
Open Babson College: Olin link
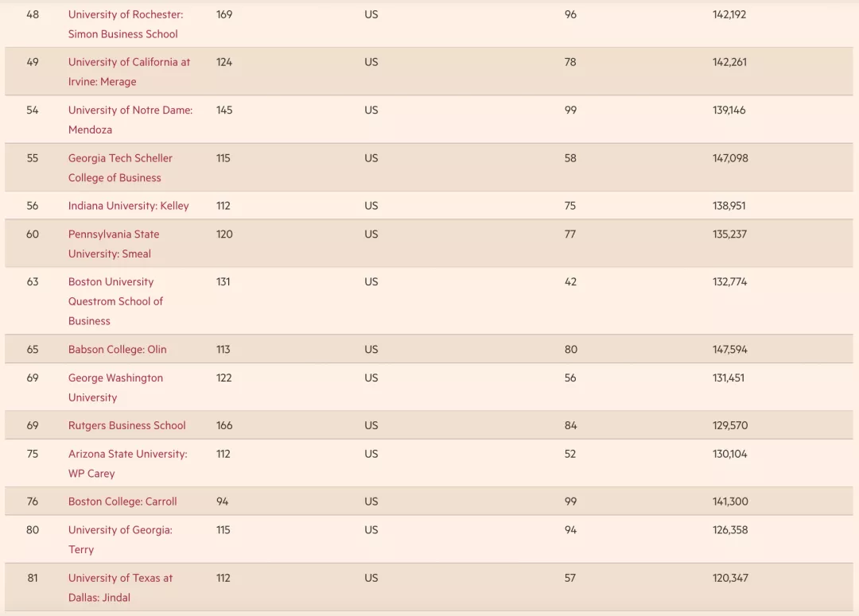[x=117, y=350]
